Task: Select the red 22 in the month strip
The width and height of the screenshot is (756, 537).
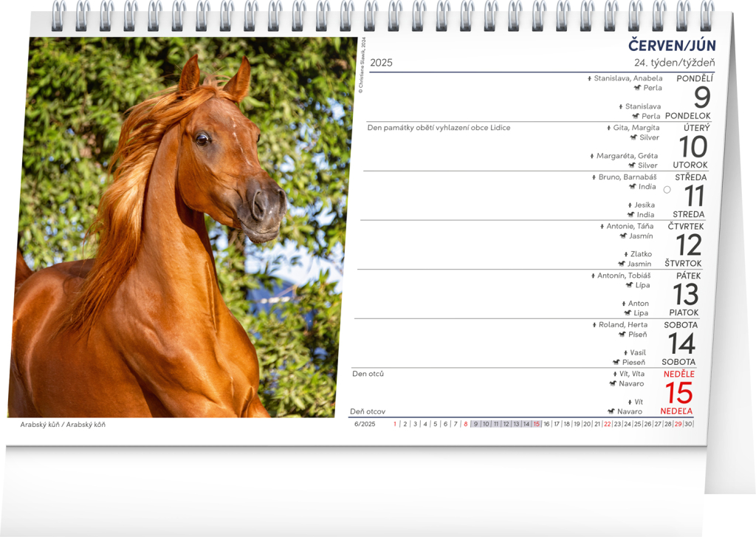Action: 607,424
